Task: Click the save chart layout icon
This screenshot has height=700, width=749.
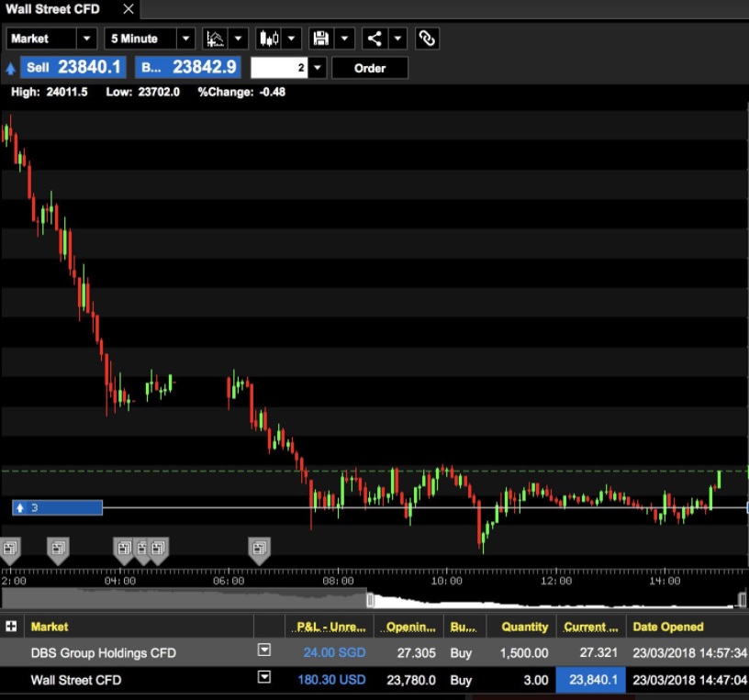Action: point(322,39)
